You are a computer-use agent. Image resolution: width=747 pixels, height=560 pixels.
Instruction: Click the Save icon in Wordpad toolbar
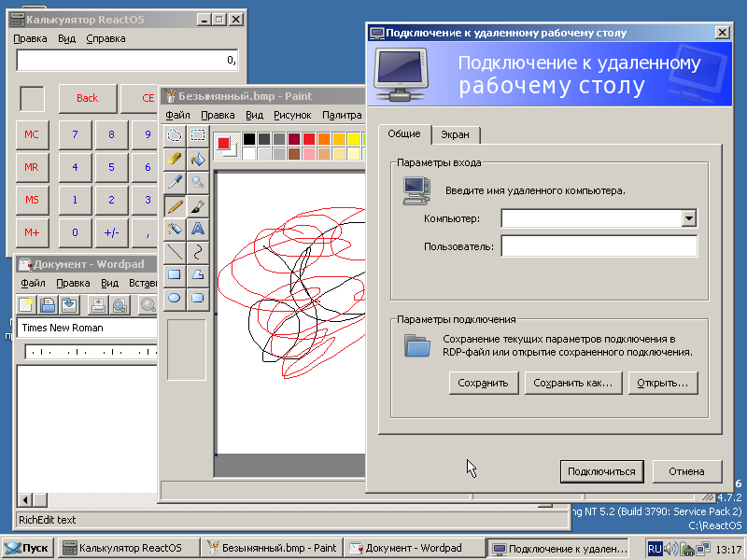click(69, 305)
